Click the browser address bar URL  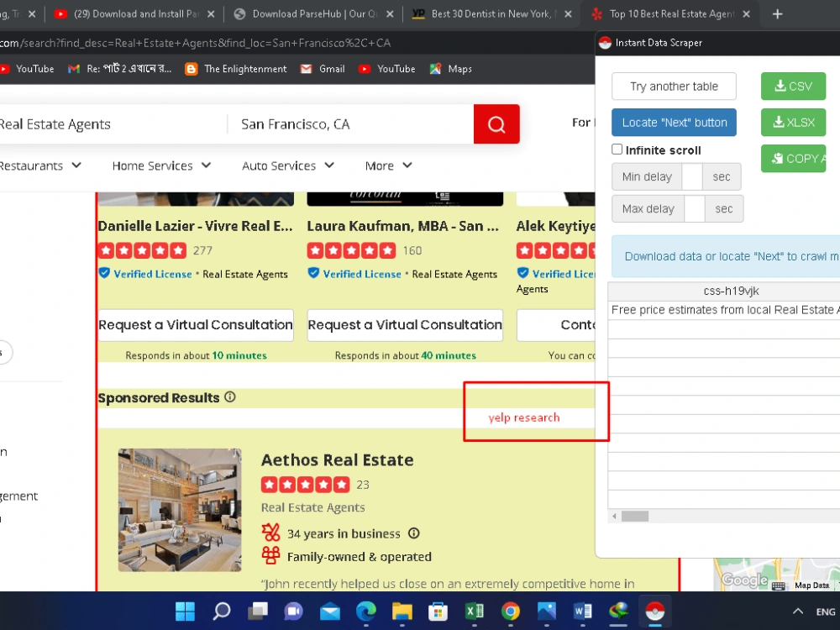[x=196, y=43]
